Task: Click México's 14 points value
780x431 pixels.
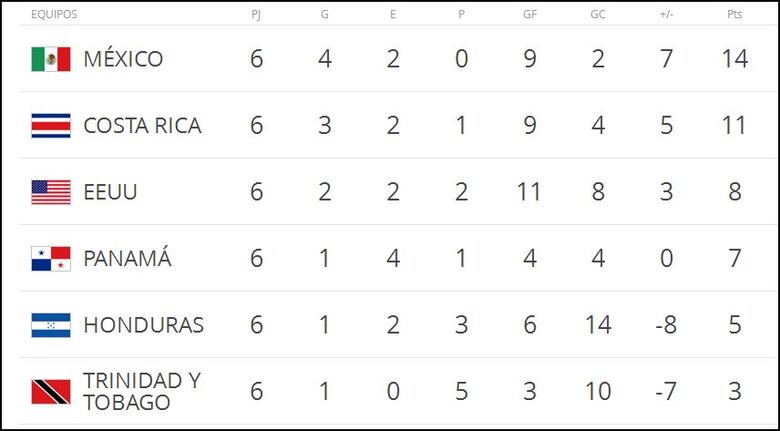Action: click(735, 60)
